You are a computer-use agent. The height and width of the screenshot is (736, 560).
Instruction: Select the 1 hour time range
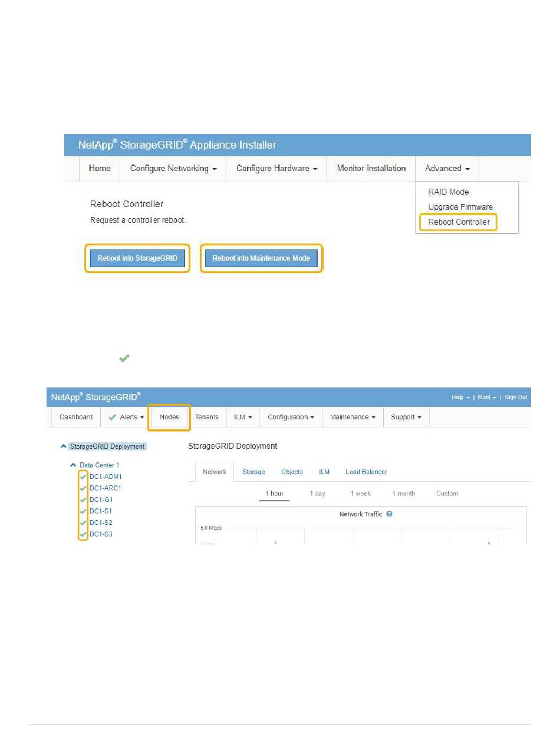pyautogui.click(x=275, y=494)
